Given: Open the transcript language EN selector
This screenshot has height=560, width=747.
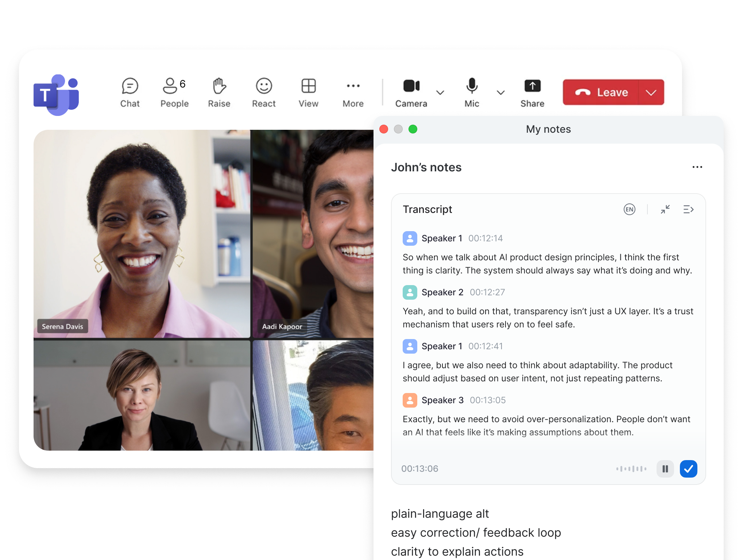Looking at the screenshot, I should tap(629, 209).
